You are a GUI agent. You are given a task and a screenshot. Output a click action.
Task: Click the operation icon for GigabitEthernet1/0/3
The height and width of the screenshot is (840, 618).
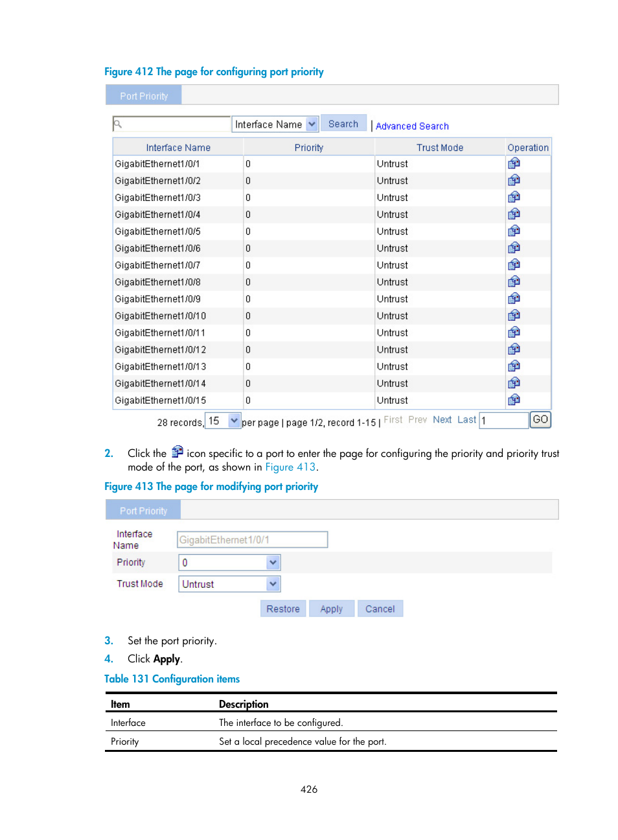coord(514,197)
